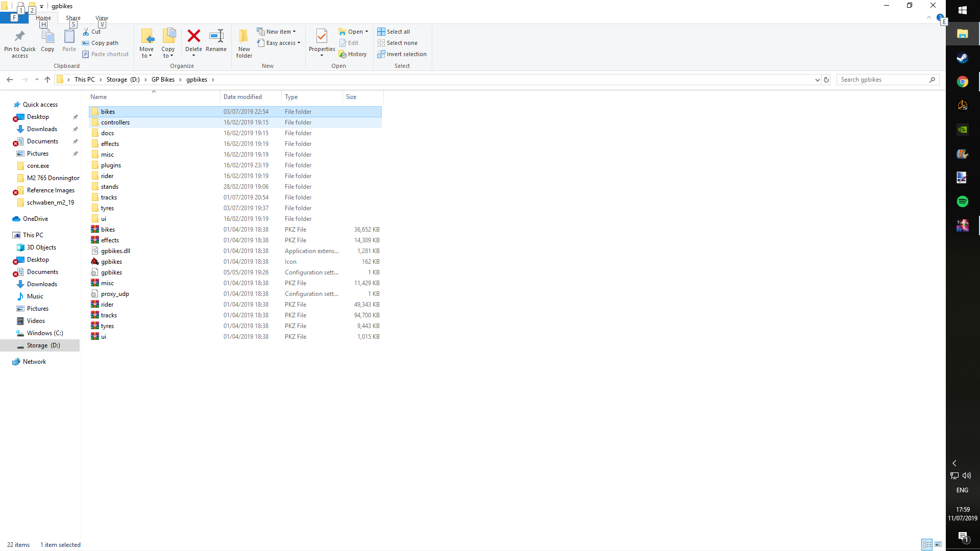Open Videos in navigation pane
Screen dimensions: 980x551
36,321
